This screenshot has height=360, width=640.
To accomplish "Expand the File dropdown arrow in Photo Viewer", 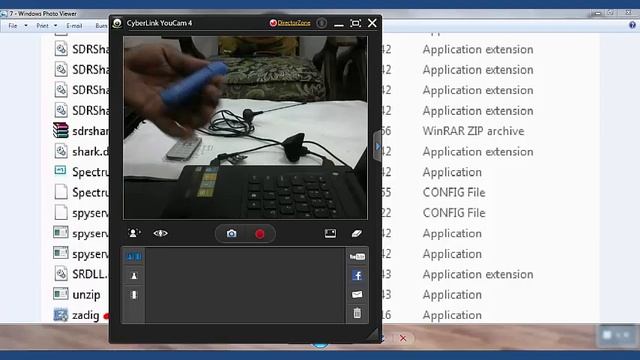I will (x=26, y=26).
